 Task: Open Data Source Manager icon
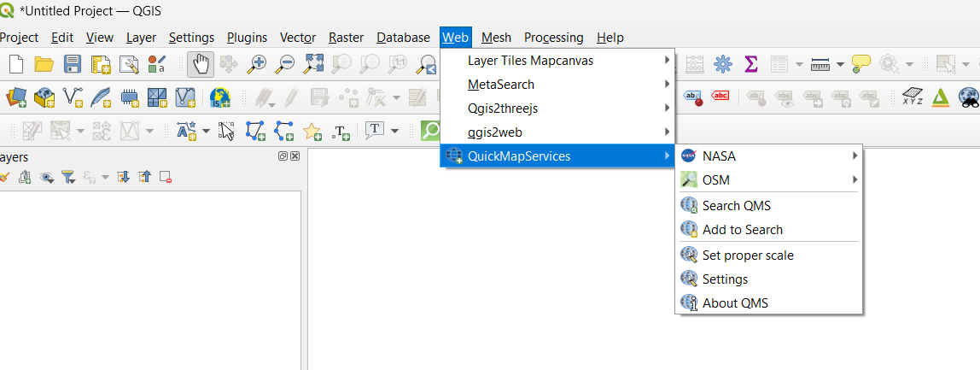(16, 97)
